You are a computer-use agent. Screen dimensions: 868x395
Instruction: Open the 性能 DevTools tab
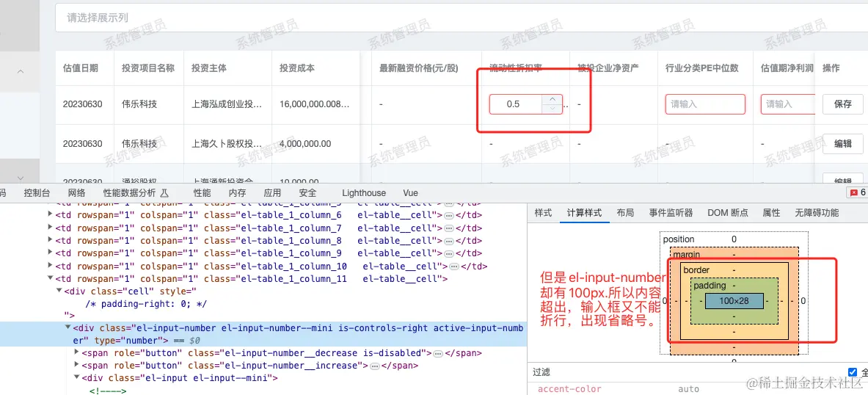pyautogui.click(x=202, y=193)
